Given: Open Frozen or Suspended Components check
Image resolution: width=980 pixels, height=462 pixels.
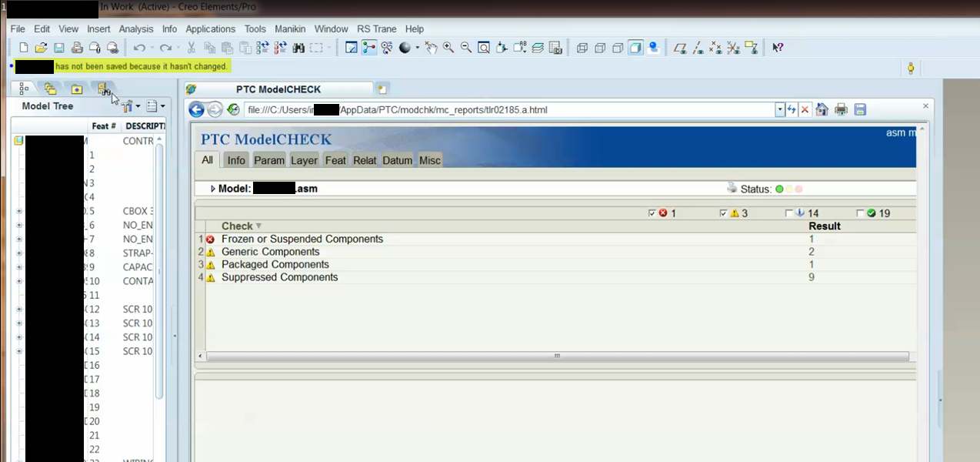Looking at the screenshot, I should pos(302,239).
